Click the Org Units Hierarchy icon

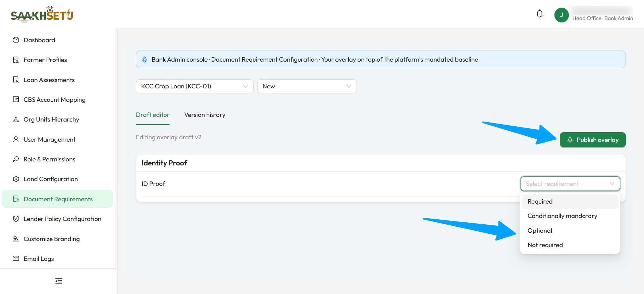(16, 120)
